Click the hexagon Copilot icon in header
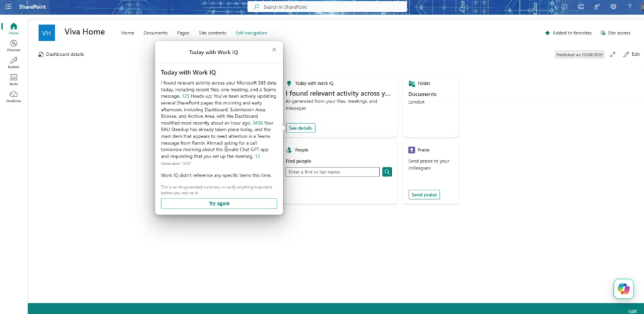 (564, 6)
